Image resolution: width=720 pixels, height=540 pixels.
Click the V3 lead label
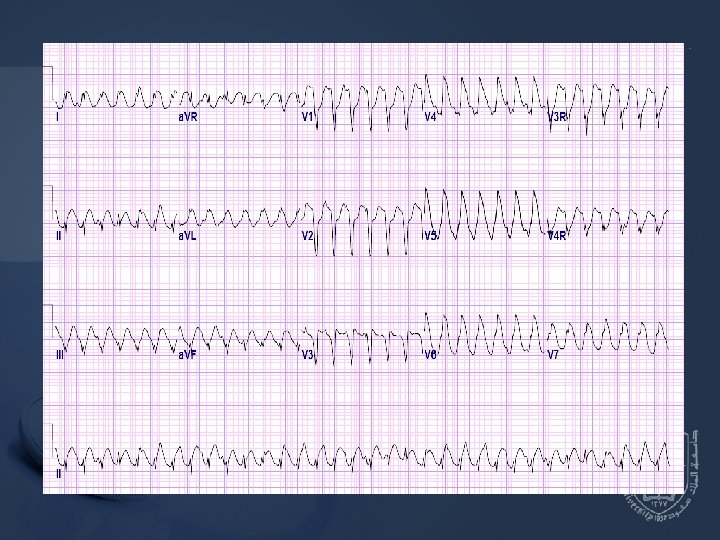click(x=308, y=355)
